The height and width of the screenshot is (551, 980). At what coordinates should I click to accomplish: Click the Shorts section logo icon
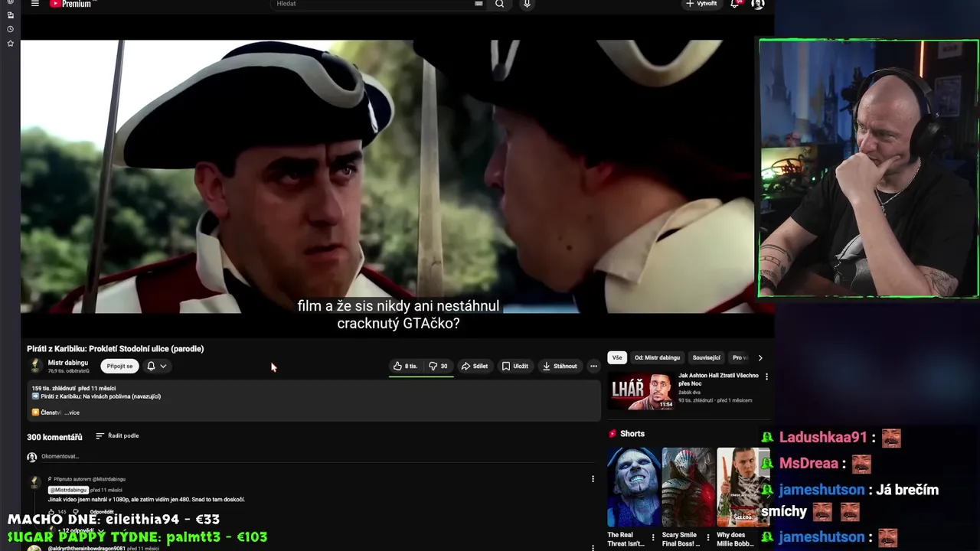pos(612,434)
